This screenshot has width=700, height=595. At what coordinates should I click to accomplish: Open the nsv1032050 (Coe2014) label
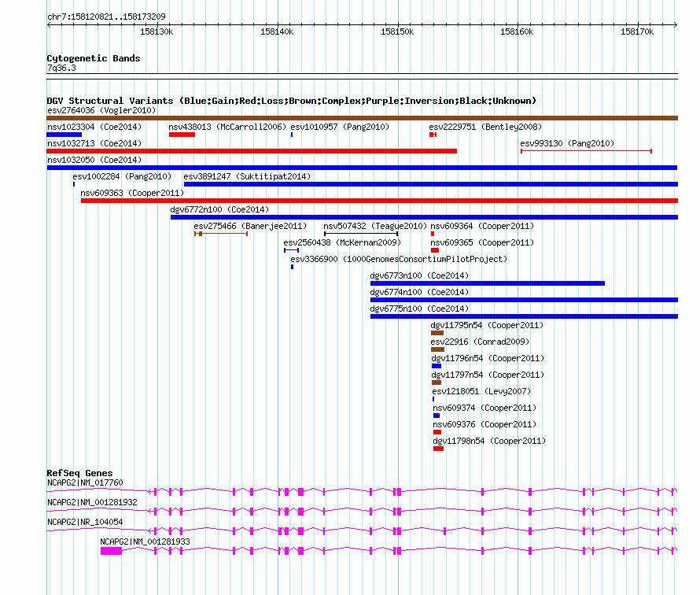[x=94, y=160]
